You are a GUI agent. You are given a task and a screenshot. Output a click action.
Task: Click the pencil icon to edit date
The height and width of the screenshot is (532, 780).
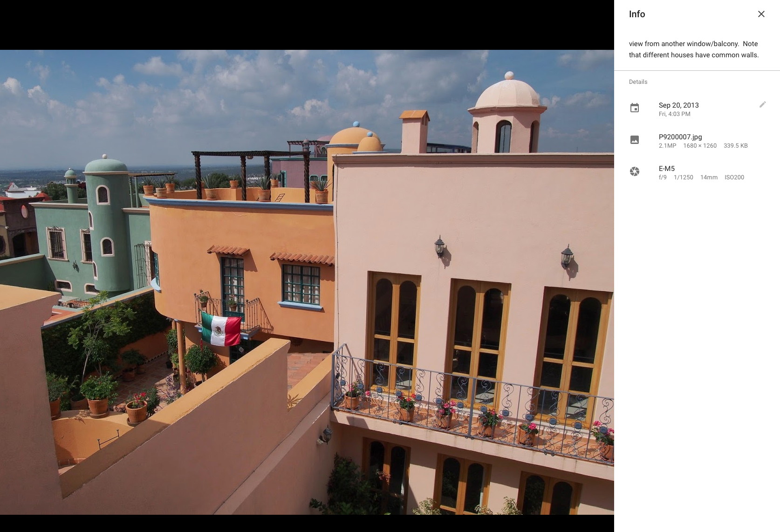[762, 105]
